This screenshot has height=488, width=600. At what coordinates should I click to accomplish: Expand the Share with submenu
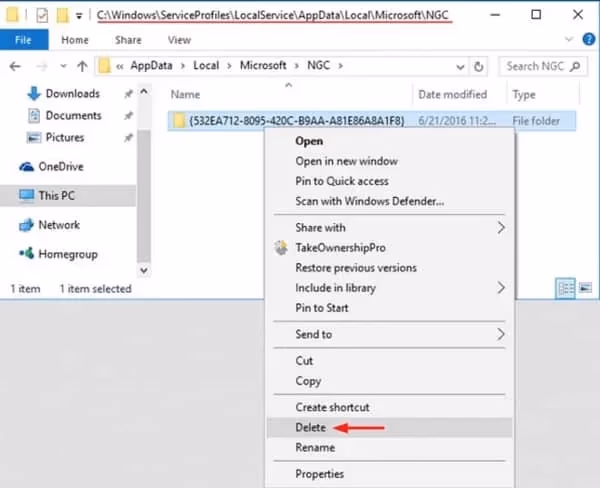coord(390,228)
